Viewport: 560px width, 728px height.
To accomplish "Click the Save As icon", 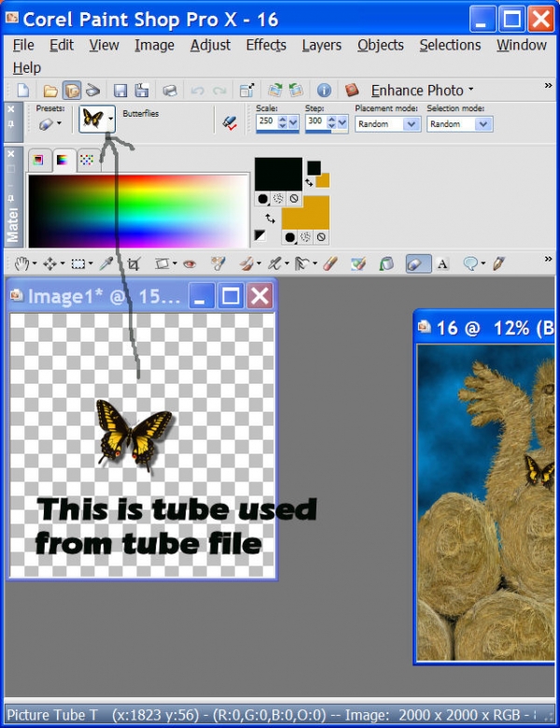I will pos(142,91).
